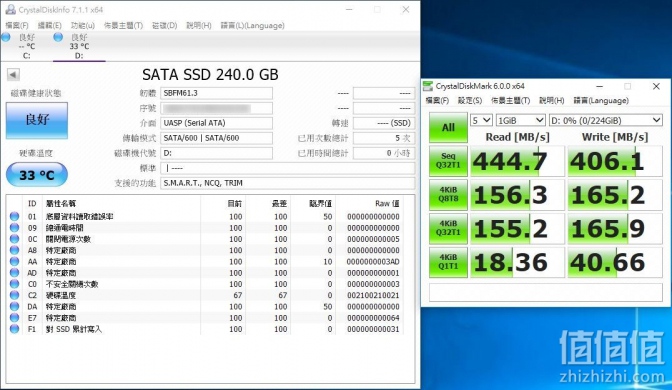The width and height of the screenshot is (672, 390).
Task: Click the status dot for attribute F1
Action: [15, 329]
